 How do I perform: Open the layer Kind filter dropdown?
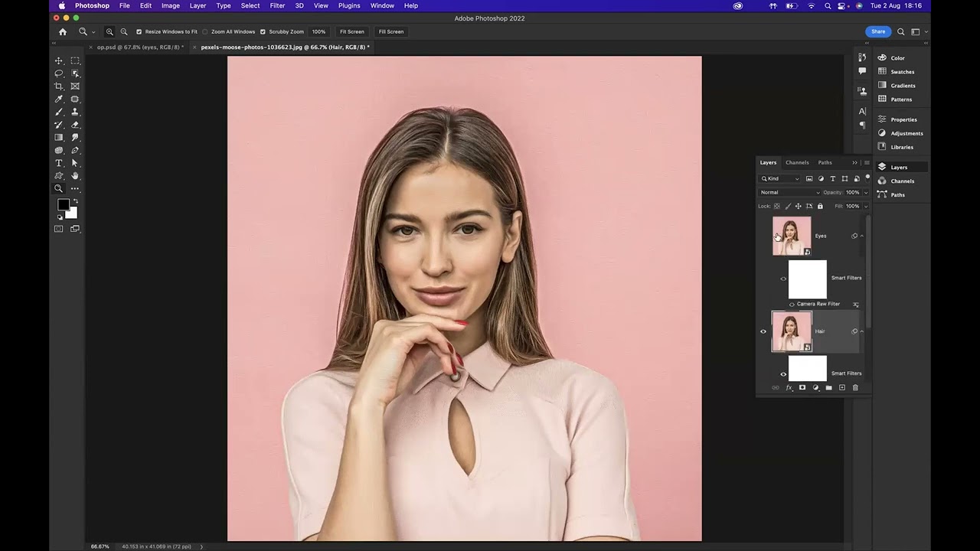(779, 179)
